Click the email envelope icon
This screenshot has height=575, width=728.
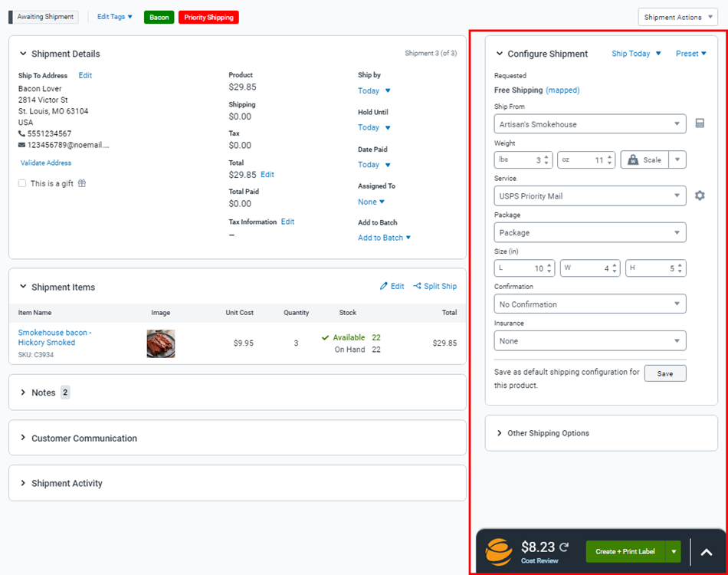[21, 145]
